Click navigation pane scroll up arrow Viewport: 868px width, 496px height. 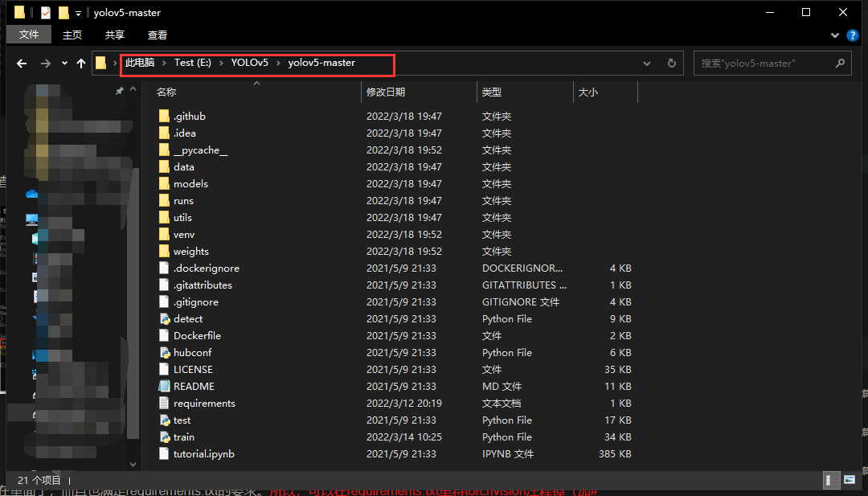tap(133, 89)
